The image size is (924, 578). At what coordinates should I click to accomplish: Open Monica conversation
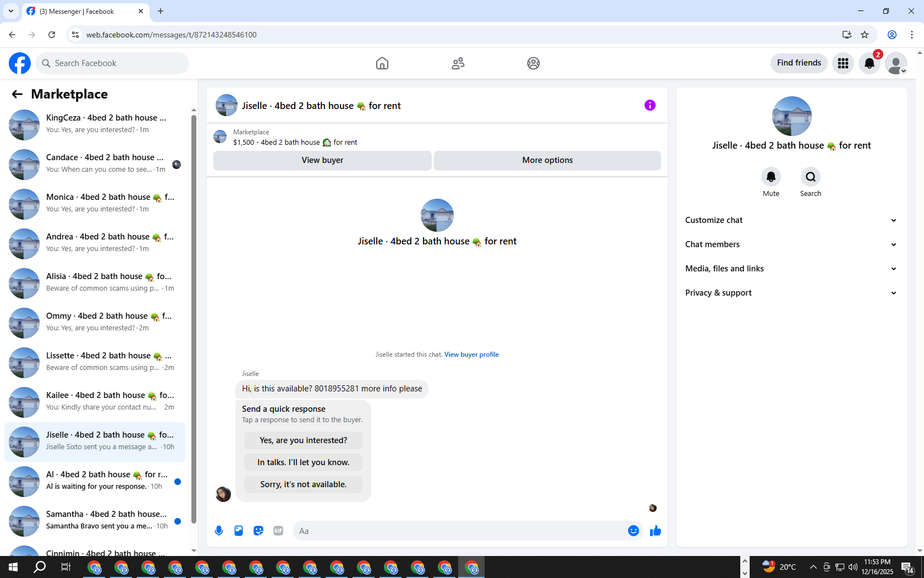95,204
